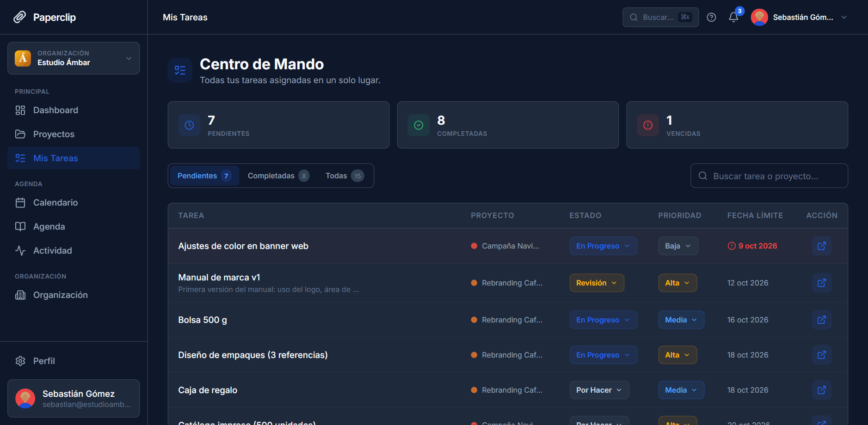Open Revisión status dropdown for Manual de marca

click(597, 283)
